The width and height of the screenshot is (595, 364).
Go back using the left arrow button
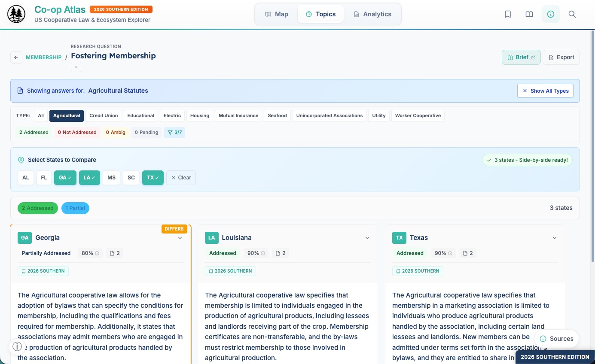coord(16,58)
